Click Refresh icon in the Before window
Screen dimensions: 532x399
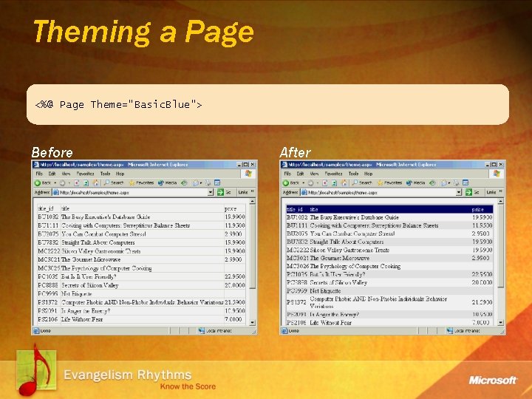(86, 183)
